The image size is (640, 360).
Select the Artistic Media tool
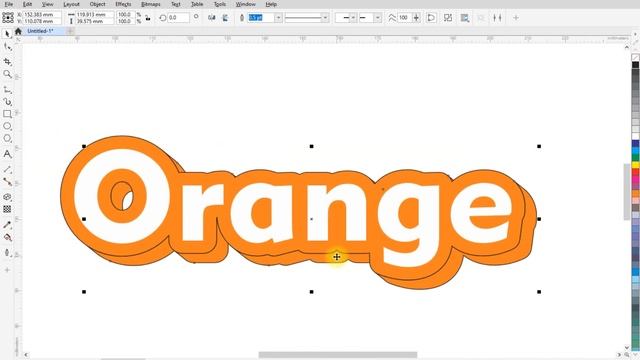click(x=7, y=102)
